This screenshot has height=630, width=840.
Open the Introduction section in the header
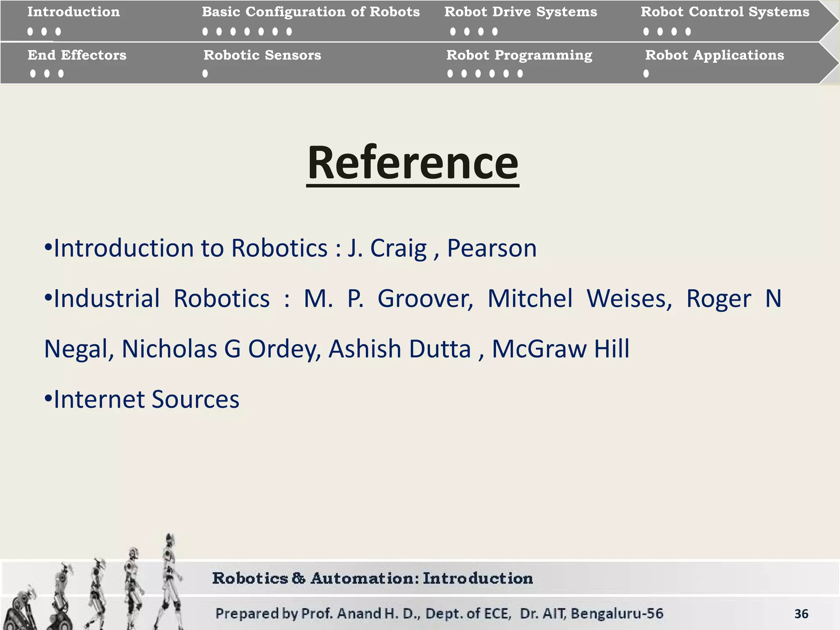tap(74, 12)
